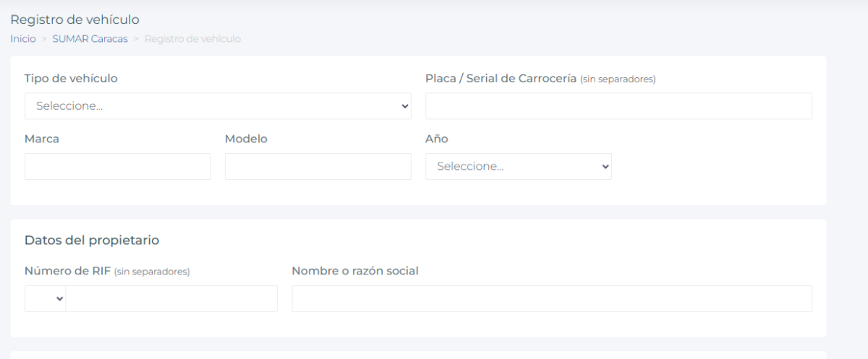
Task: Click the Nombre o razón social field
Action: click(551, 298)
